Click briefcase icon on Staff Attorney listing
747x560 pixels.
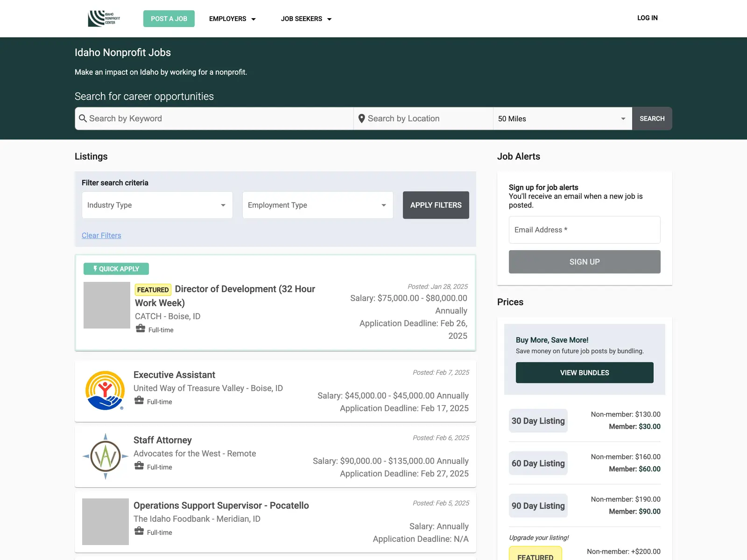pos(139,466)
